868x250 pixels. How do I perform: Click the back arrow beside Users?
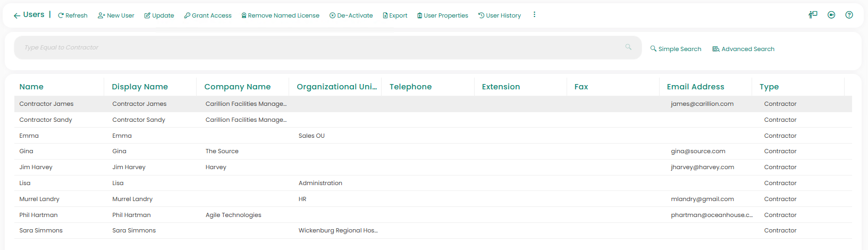tap(17, 15)
